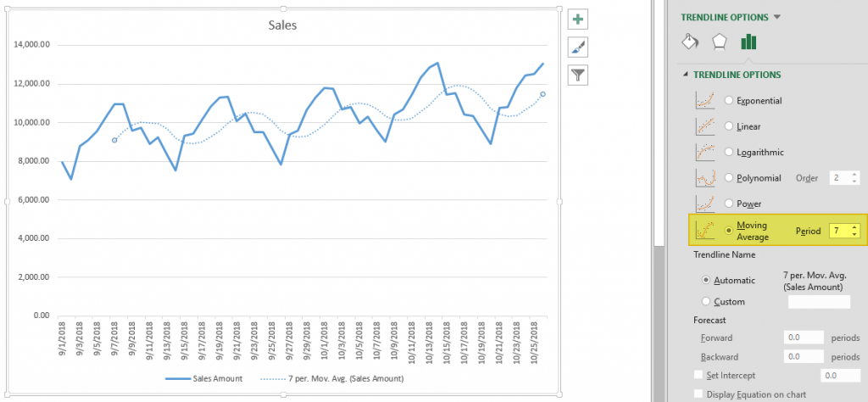Viewport: 868px width, 402px height.
Task: Click the Moving Average trendline preview icon
Action: (705, 230)
